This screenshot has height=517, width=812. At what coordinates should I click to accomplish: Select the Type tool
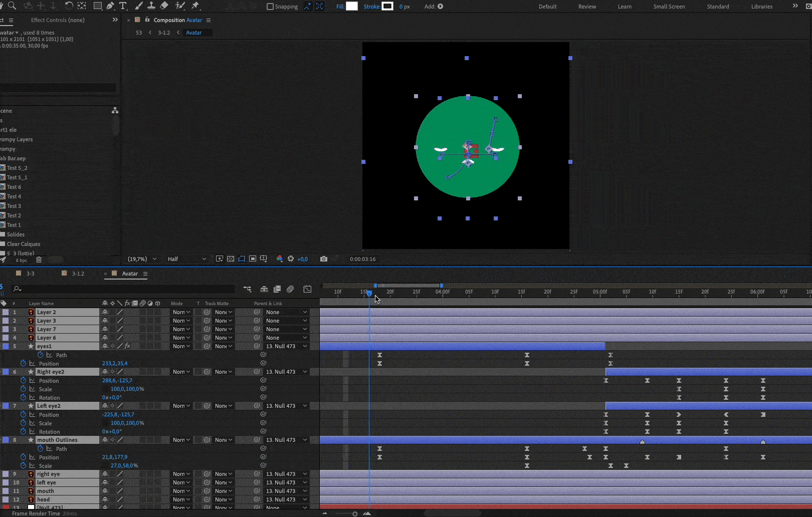click(123, 6)
